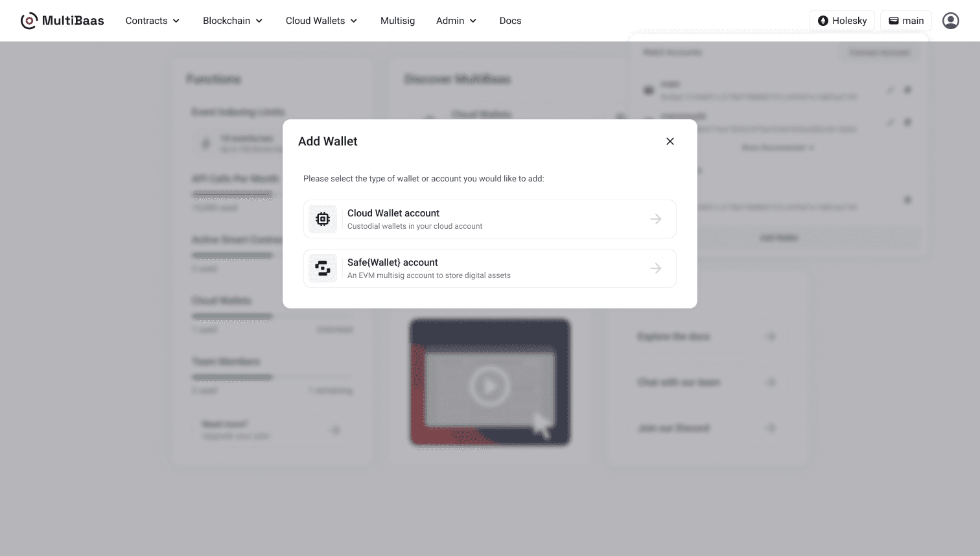Image resolution: width=980 pixels, height=556 pixels.
Task: Click the arrow on Cloud Wallet account
Action: tap(656, 219)
